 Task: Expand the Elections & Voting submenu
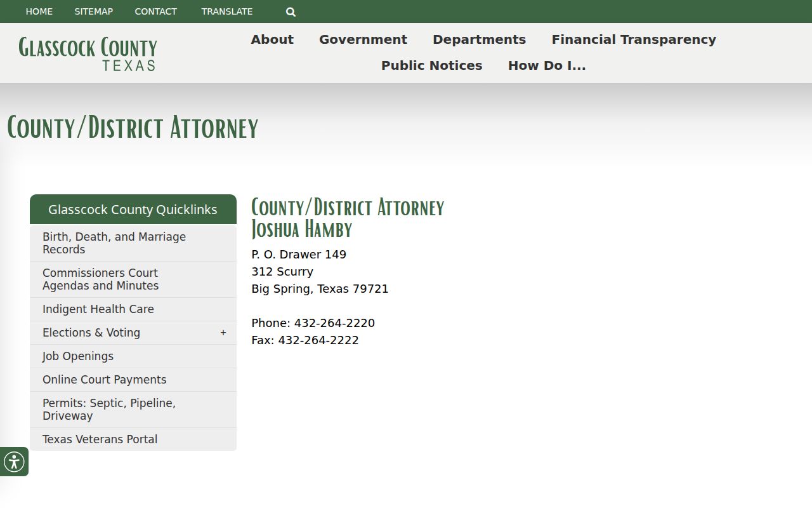tap(223, 333)
